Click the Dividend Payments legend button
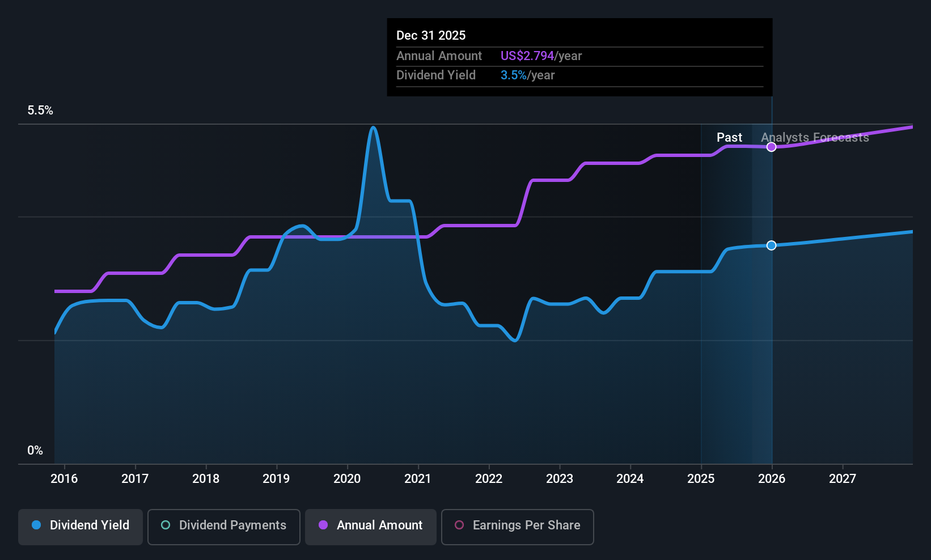931x560 pixels. [223, 526]
